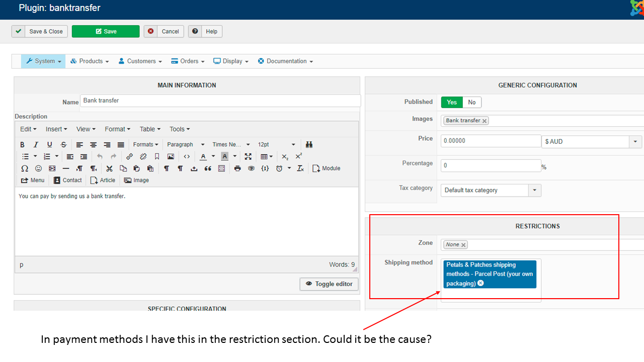
Task: Open the Products menu
Action: [x=90, y=61]
